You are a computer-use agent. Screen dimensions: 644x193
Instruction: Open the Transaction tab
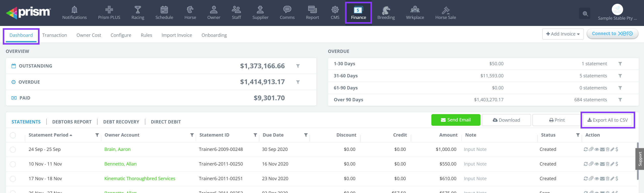click(55, 35)
